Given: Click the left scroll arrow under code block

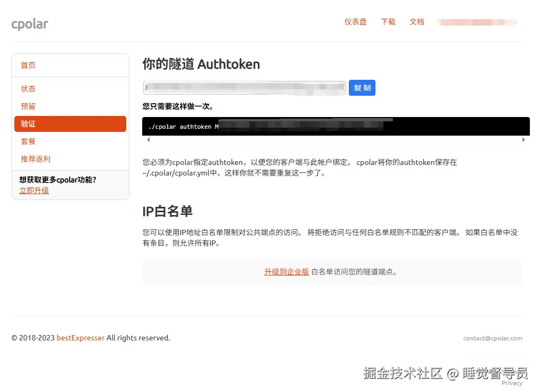Looking at the screenshot, I should (149, 139).
